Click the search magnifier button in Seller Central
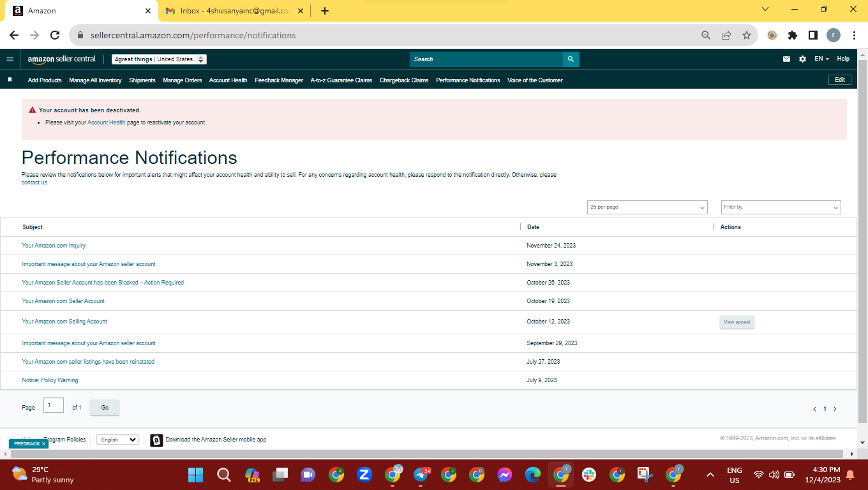Image resolution: width=868 pixels, height=490 pixels. pos(571,59)
